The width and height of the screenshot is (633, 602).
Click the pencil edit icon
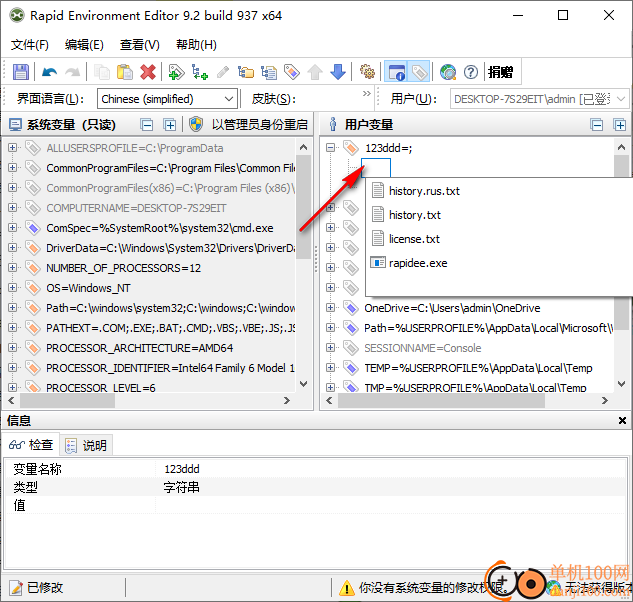[x=222, y=72]
